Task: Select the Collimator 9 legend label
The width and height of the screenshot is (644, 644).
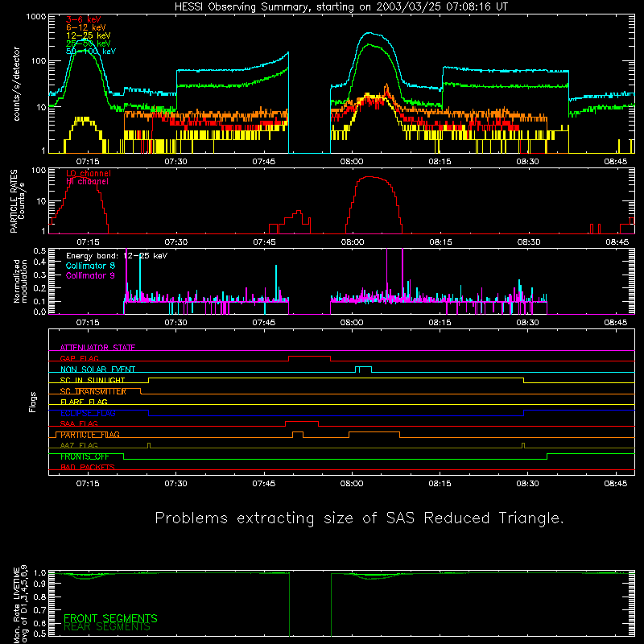Action: point(90,275)
